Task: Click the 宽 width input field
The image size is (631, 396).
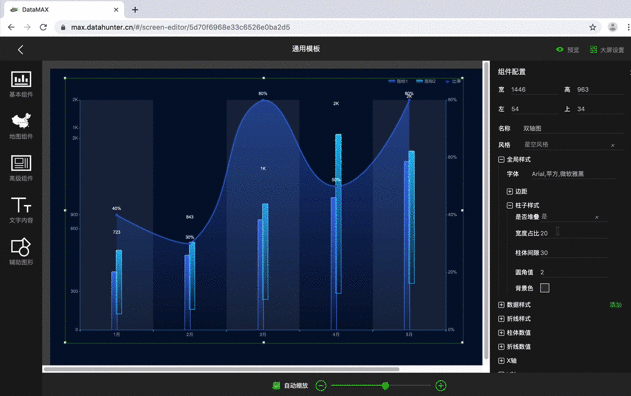Action: point(534,90)
